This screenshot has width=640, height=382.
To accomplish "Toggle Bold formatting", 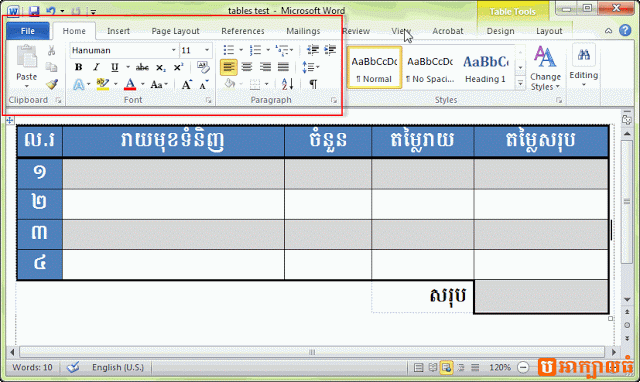I will 78,67.
